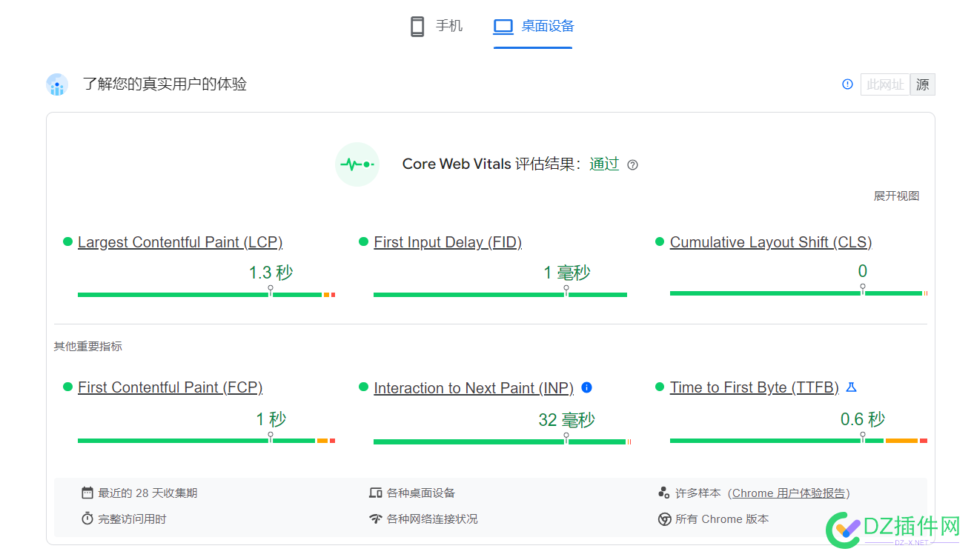Click the CLS distribution bar
974x560 pixels.
tap(798, 293)
